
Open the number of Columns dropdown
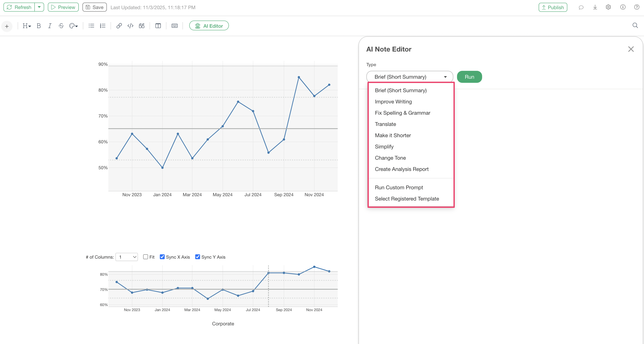pyautogui.click(x=127, y=257)
